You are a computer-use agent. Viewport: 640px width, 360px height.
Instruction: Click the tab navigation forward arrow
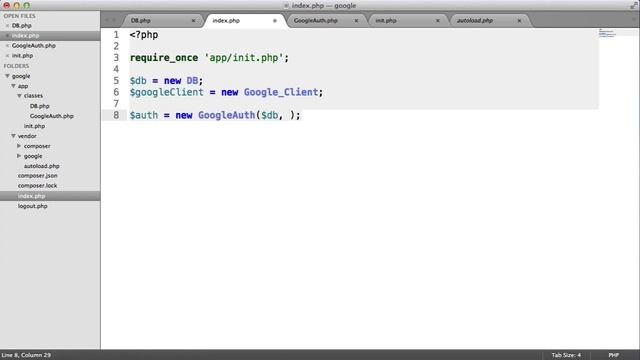point(114,20)
